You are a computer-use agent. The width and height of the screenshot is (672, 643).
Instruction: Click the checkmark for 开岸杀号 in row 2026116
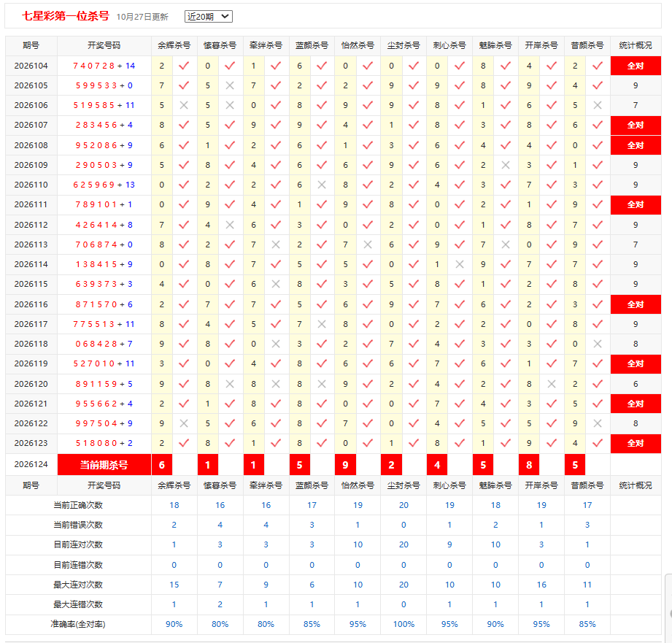[x=552, y=304]
